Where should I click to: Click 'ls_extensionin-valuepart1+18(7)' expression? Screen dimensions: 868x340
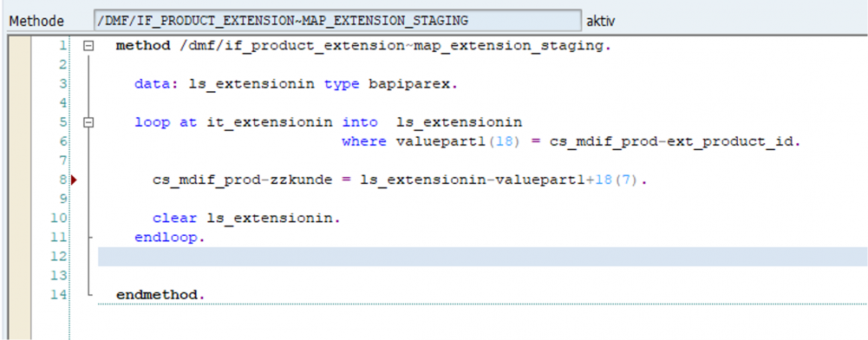click(499, 180)
